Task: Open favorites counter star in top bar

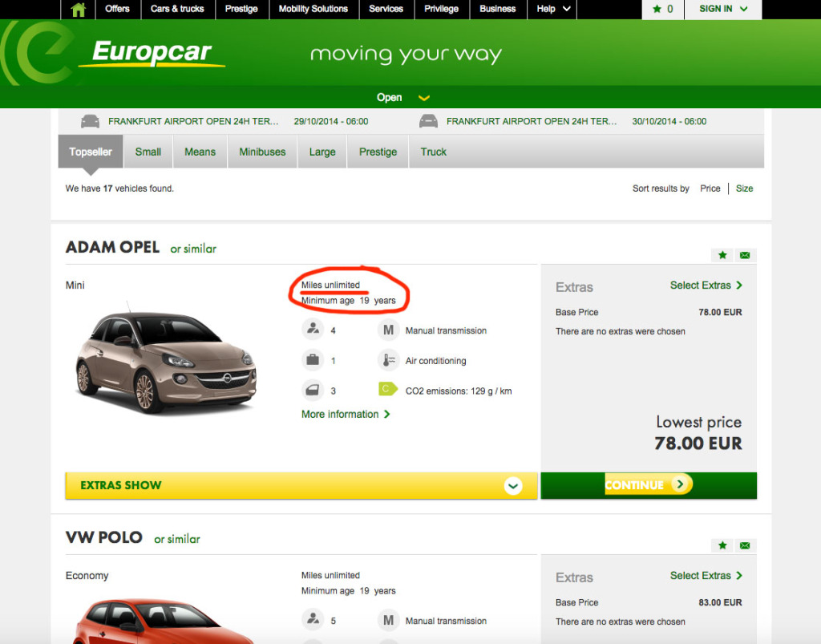Action: pos(662,10)
